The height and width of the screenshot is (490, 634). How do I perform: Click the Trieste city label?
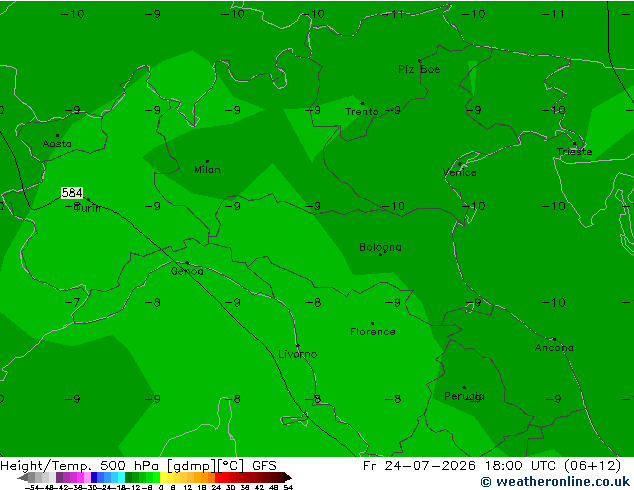point(574,152)
